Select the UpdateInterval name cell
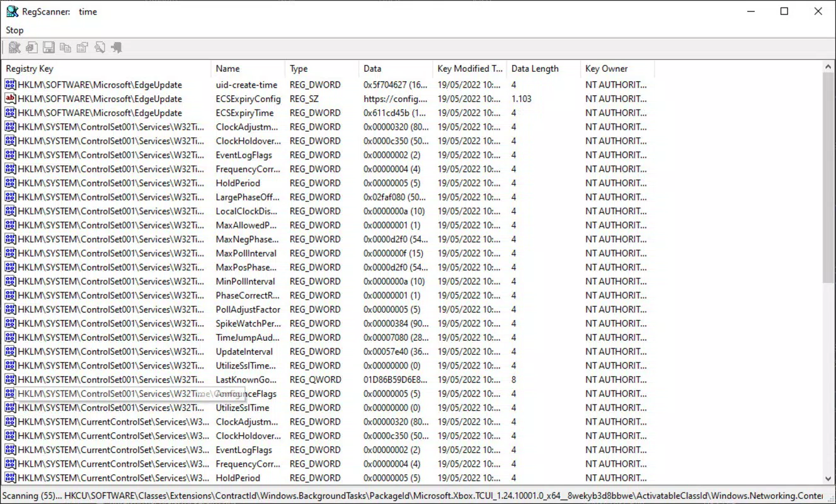Image resolution: width=836 pixels, height=504 pixels. (244, 352)
